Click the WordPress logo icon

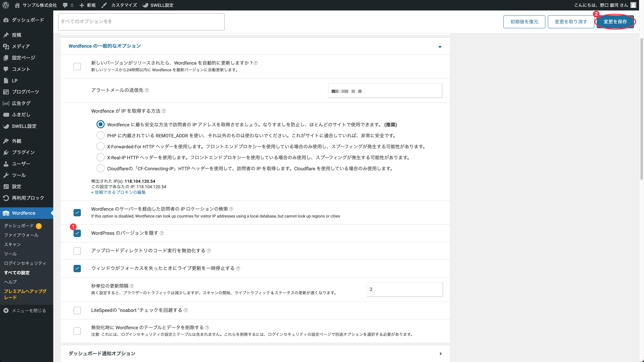tap(5, 5)
